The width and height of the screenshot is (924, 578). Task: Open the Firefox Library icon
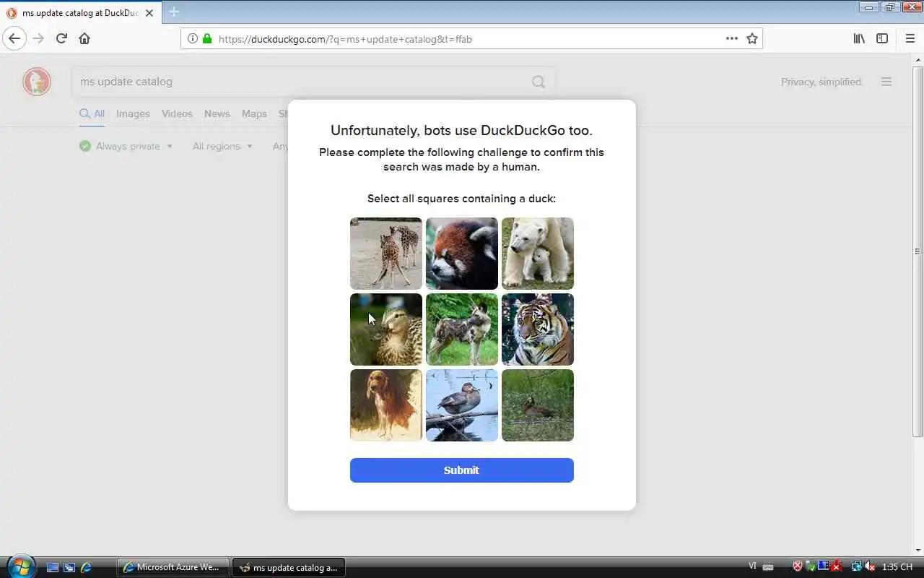tap(859, 38)
